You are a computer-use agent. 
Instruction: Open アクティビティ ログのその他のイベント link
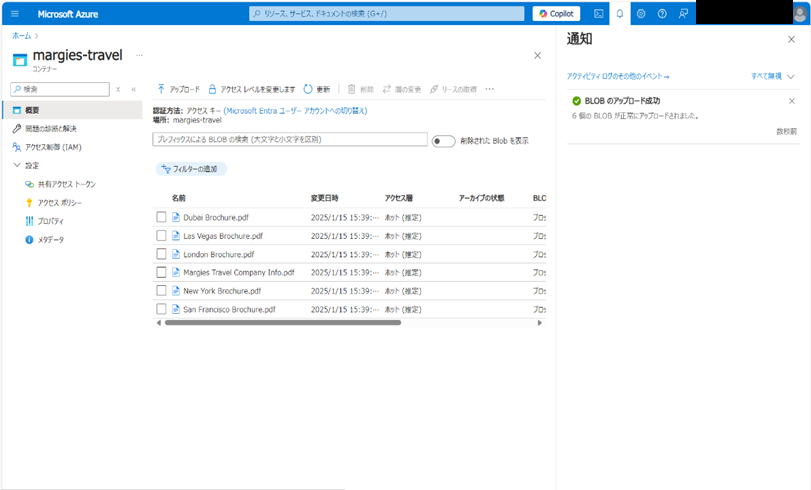click(x=618, y=77)
